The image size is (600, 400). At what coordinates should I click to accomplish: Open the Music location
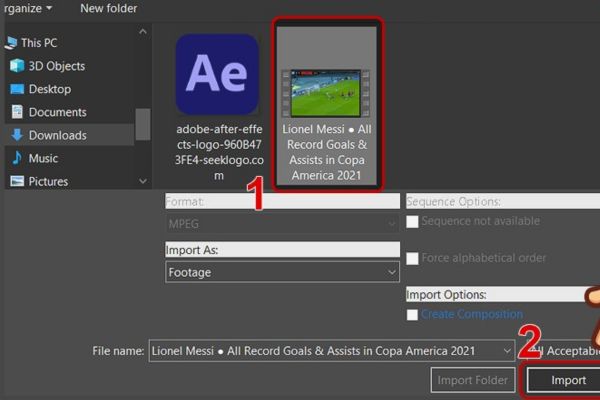(43, 158)
